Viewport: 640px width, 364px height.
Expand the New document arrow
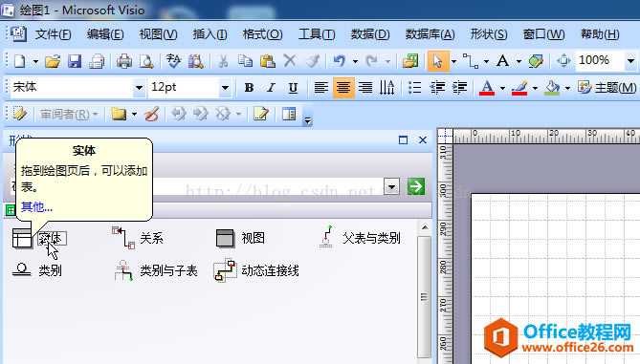pos(35,62)
